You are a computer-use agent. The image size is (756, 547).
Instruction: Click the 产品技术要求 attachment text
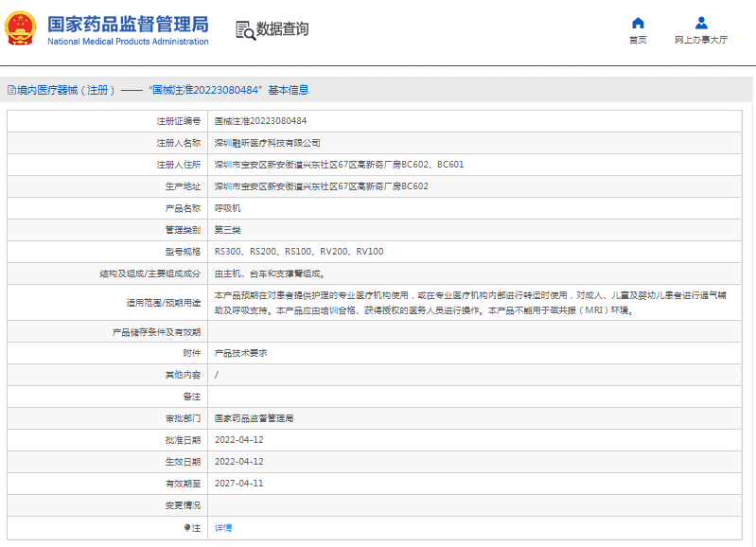pos(241,352)
